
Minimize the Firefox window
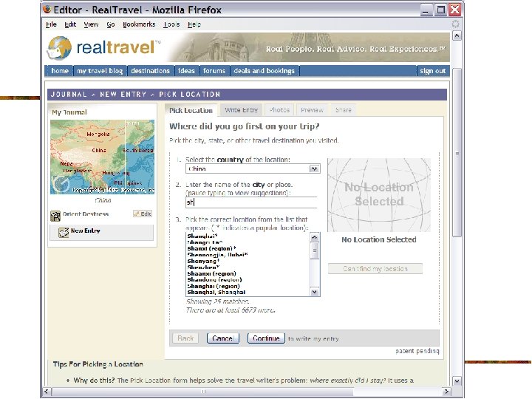(426, 10)
